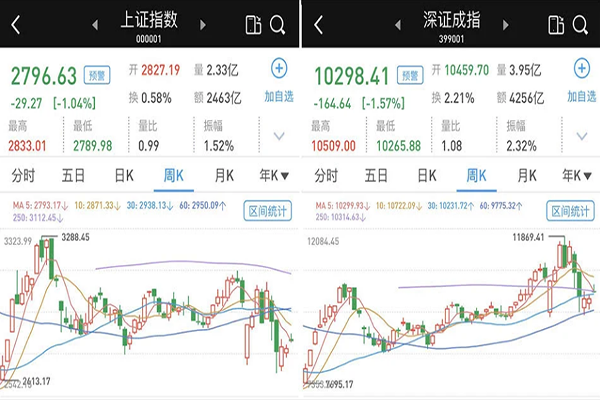Toggle the 预警 alert for 上证指数
The image size is (600, 400).
click(x=96, y=72)
